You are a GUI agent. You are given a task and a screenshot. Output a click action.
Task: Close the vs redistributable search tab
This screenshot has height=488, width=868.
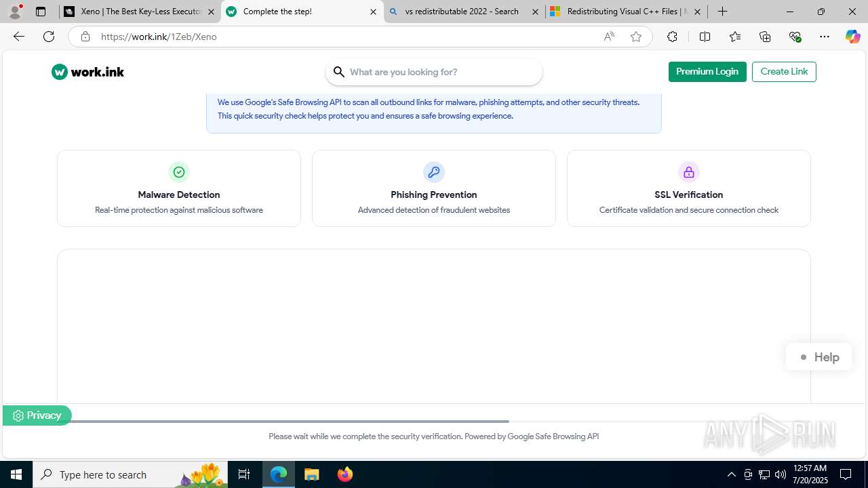tap(535, 12)
